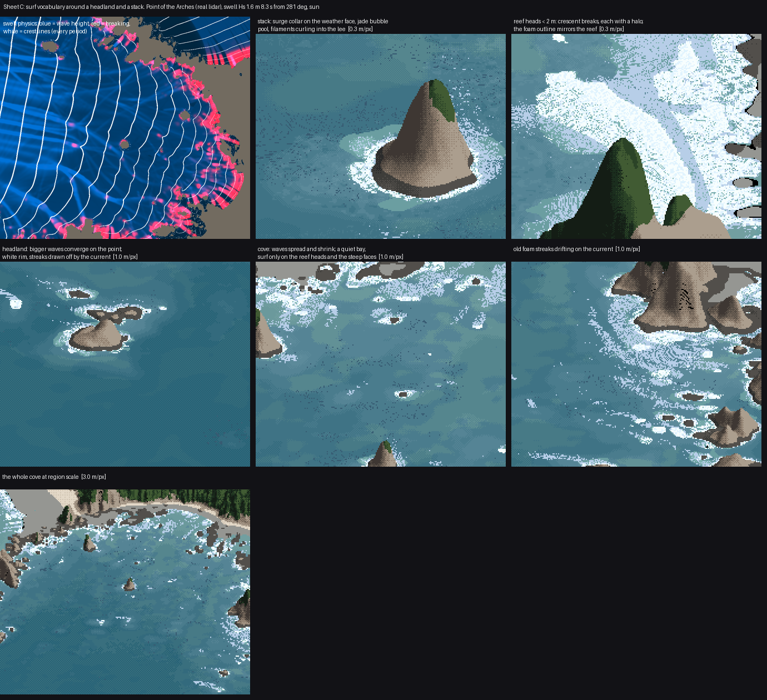
Task: Open the reef heads crescent breaks image
Action: (x=636, y=136)
